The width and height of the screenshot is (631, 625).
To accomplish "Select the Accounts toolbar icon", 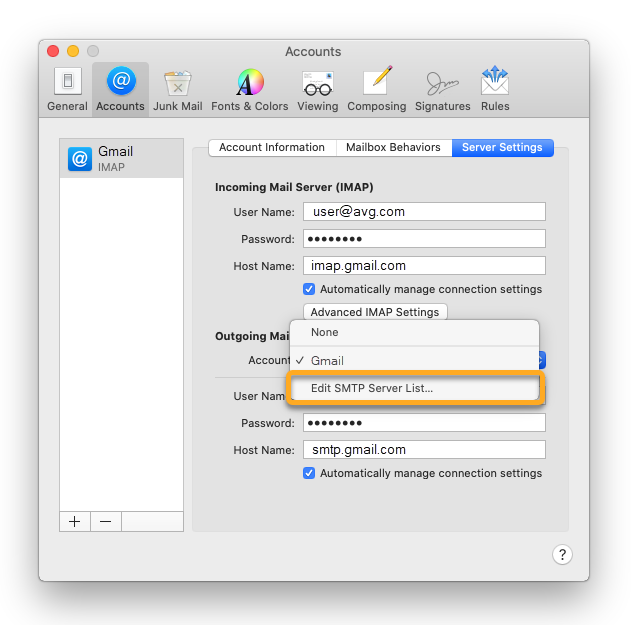I will (120, 89).
